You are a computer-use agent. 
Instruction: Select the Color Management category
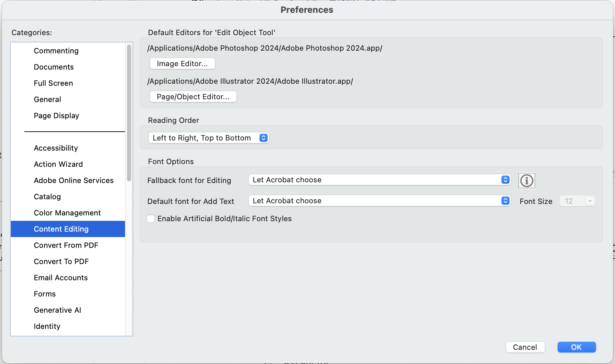(x=67, y=213)
